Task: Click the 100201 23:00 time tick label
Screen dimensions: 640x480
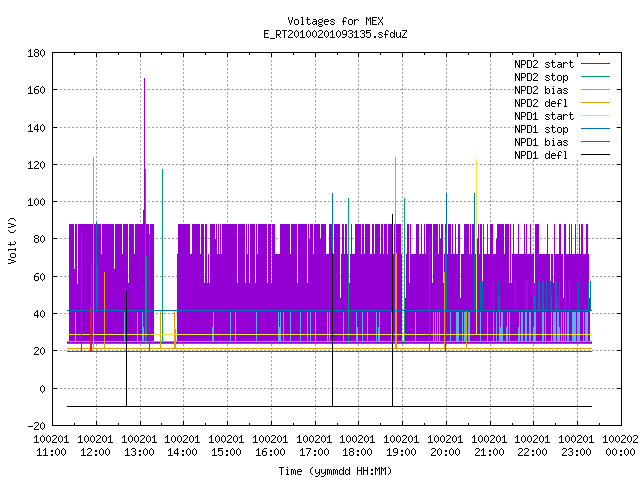Action: pyautogui.click(x=576, y=446)
